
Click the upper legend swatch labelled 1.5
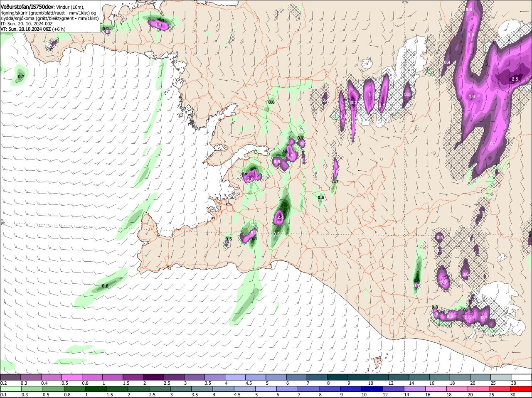(x=133, y=377)
